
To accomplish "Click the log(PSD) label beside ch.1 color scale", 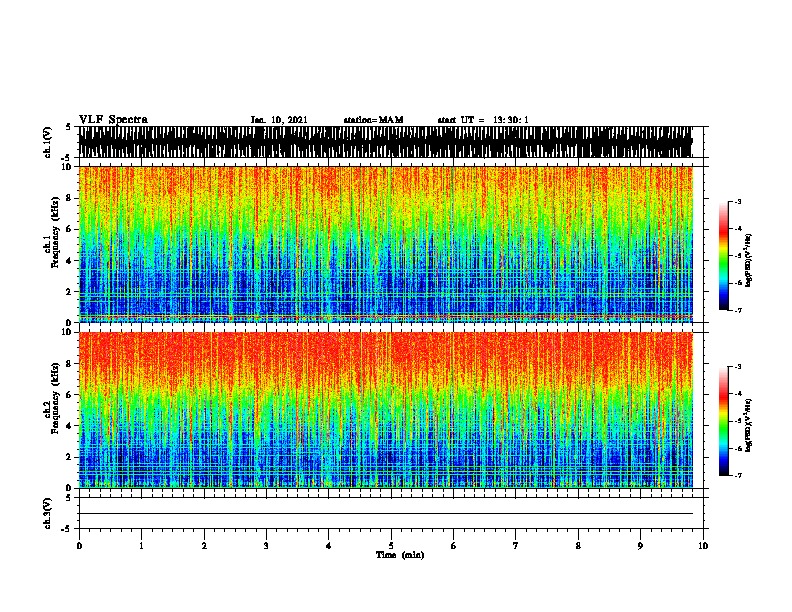I will 749,260.
